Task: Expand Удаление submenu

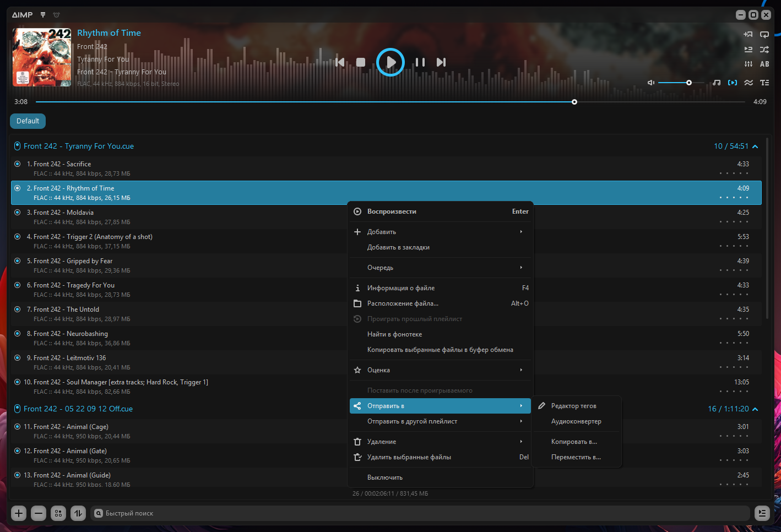Action: (x=441, y=442)
